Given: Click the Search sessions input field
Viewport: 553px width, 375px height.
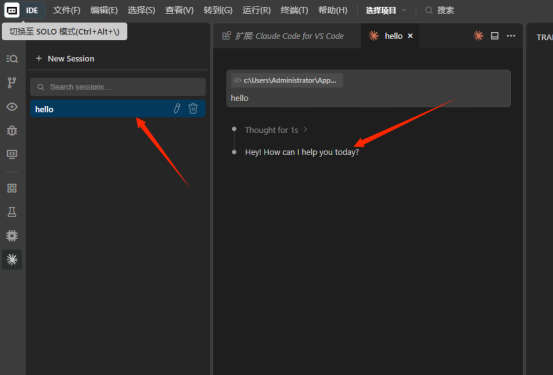Looking at the screenshot, I should [x=118, y=87].
